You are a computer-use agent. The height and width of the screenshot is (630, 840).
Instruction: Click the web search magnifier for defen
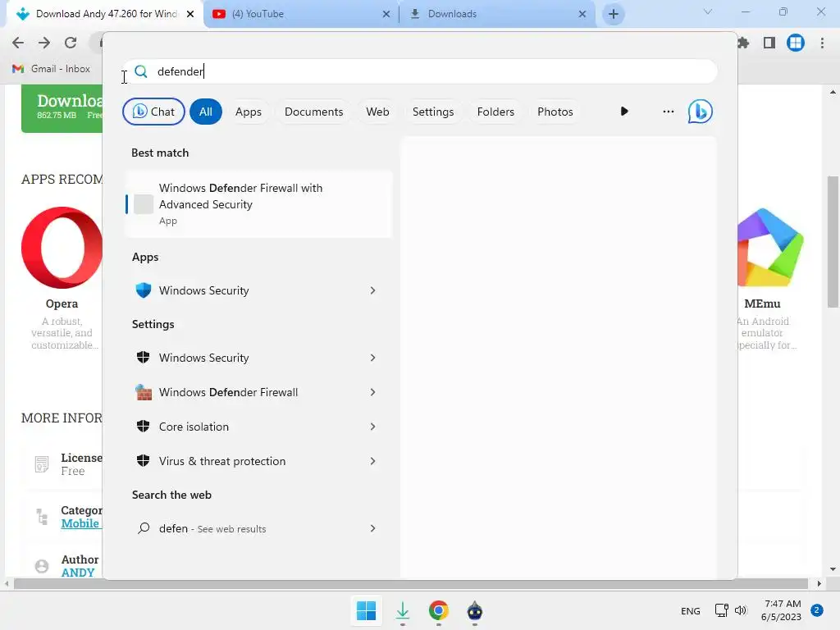click(144, 528)
